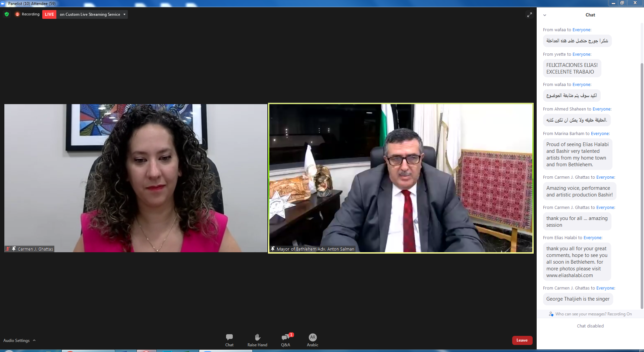Expand the Audio Settings caret menu

34,340
